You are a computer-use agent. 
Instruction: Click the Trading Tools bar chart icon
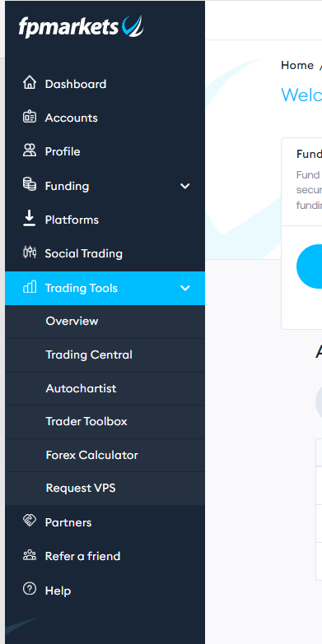29,287
